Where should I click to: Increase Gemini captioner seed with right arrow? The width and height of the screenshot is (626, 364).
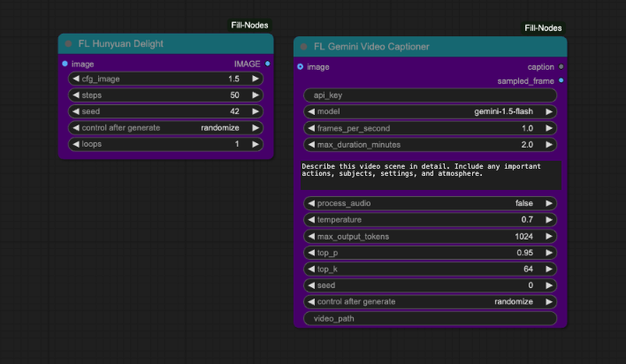click(x=549, y=285)
